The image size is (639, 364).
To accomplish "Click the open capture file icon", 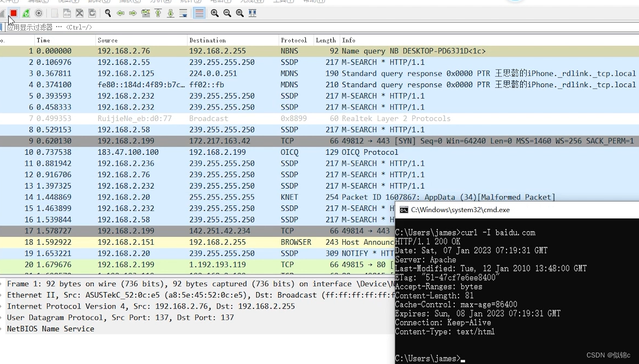I will tap(54, 14).
